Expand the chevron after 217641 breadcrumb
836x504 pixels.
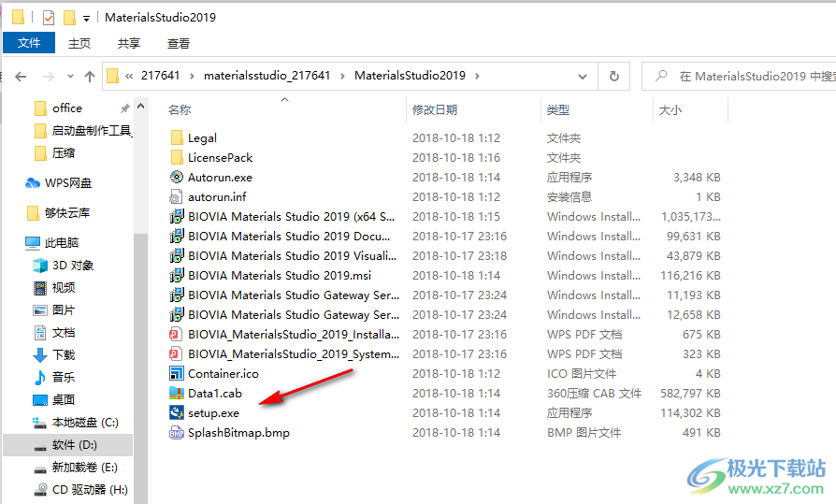192,76
